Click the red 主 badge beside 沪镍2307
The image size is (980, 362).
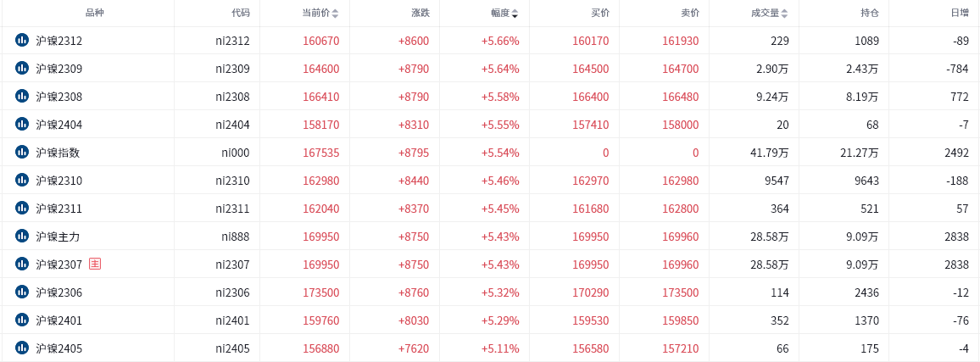tap(94, 264)
